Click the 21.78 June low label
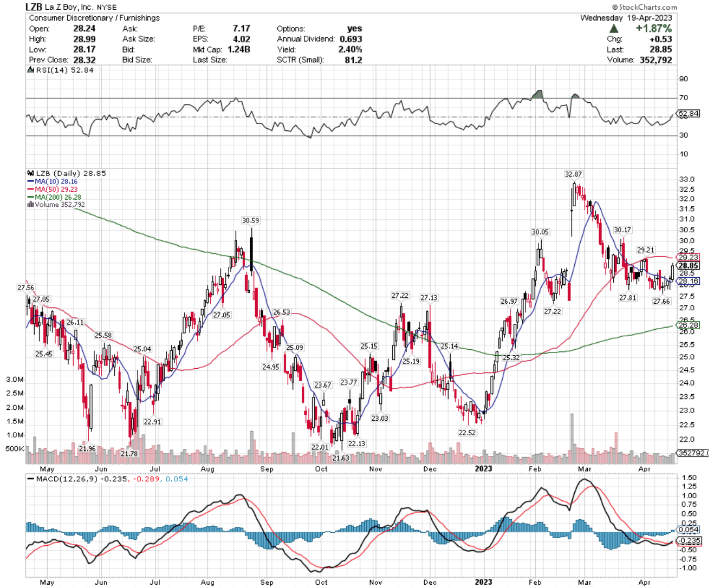This screenshot has height=588, width=714. click(129, 454)
